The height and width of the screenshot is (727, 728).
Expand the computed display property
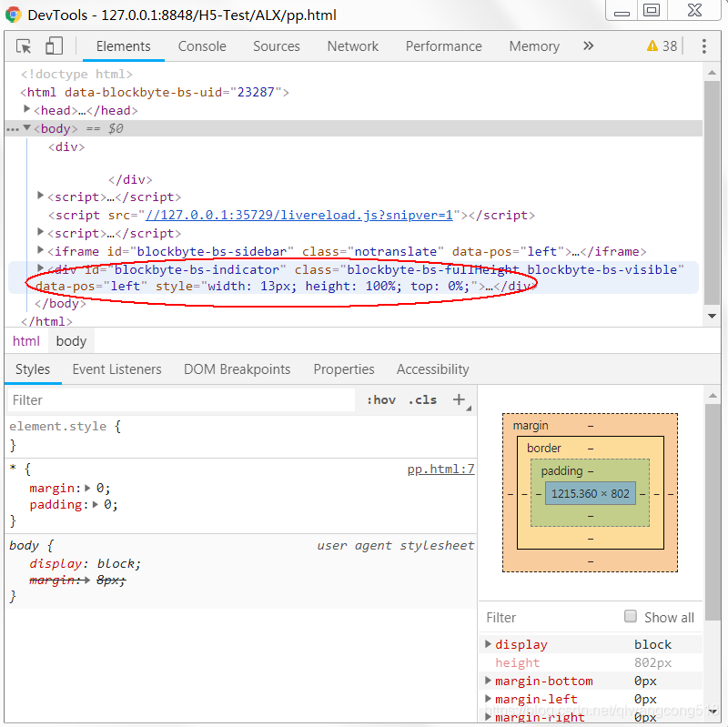pyautogui.click(x=488, y=644)
